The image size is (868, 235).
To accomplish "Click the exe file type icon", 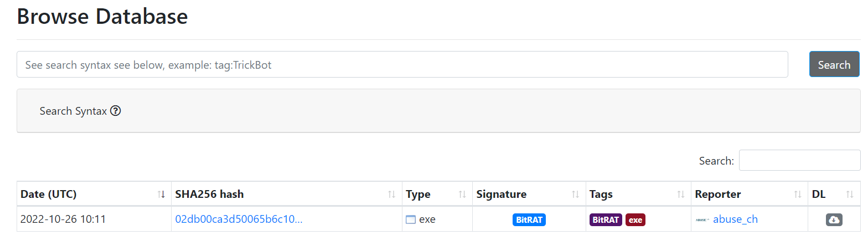I will (x=411, y=219).
